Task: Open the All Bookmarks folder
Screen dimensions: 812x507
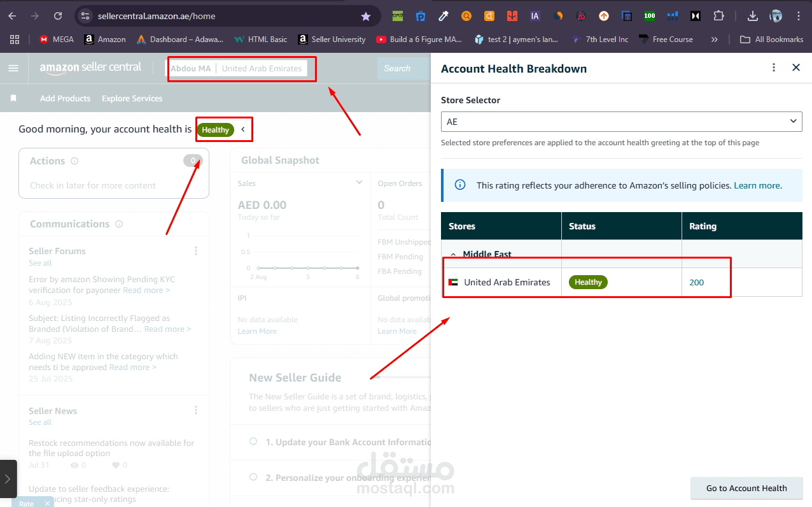Action: [771, 39]
